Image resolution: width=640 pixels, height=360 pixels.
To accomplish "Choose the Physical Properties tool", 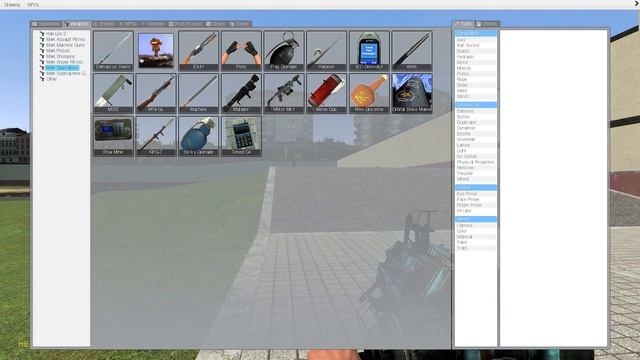I will click(x=476, y=162).
